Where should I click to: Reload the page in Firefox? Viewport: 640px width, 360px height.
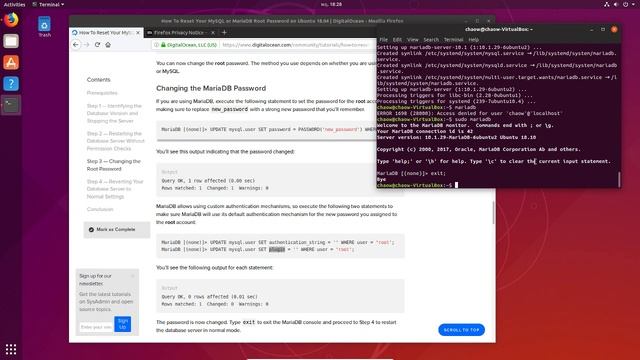(x=97, y=44)
